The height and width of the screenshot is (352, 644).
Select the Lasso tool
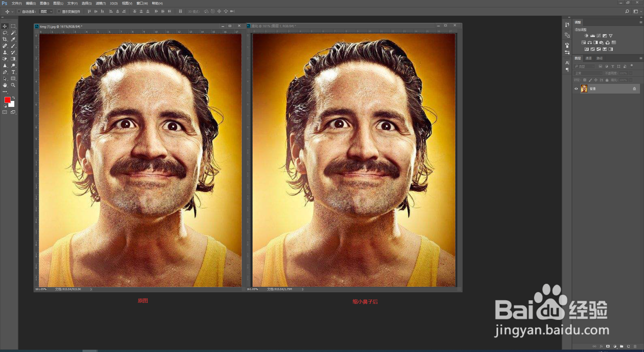(5, 33)
